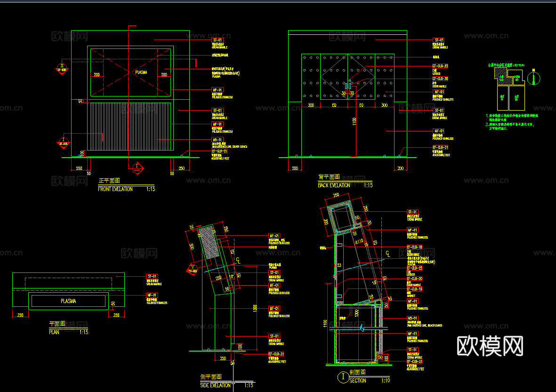556x392 pixels.
Task: Click the "BACK EVELATION" title text
Action: (x=334, y=185)
